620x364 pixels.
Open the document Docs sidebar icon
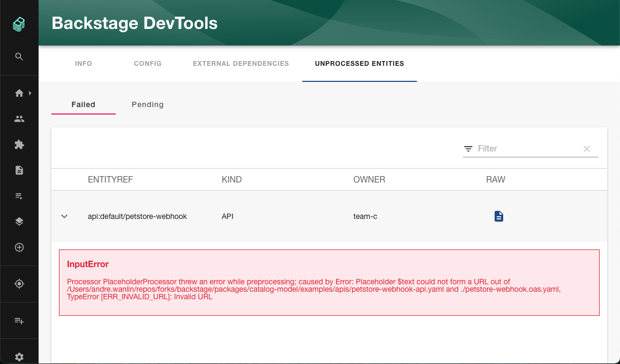coord(19,170)
